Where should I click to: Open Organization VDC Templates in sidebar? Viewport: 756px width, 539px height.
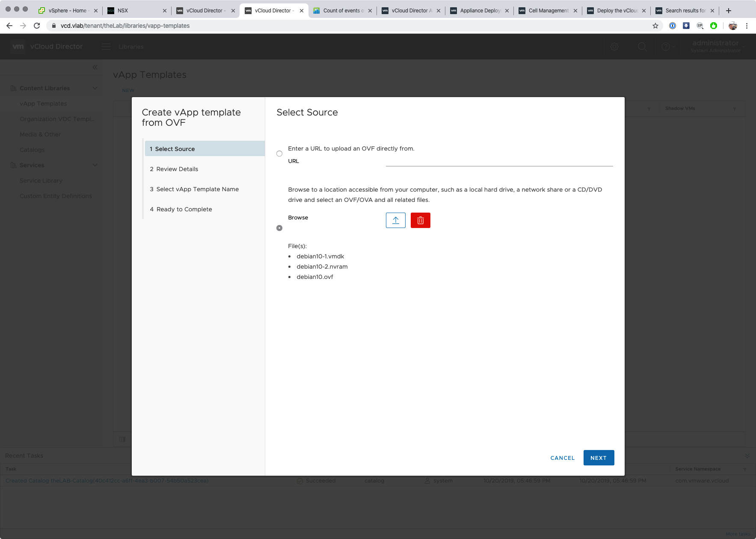point(57,119)
